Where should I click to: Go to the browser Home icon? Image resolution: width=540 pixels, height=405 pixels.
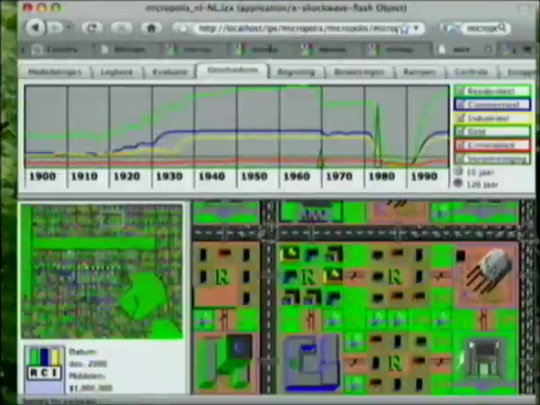(152, 28)
